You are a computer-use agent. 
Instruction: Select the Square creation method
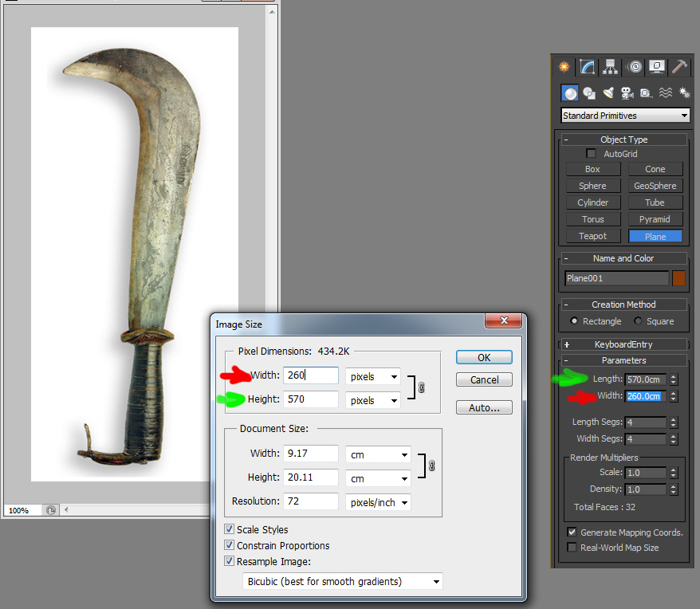(638, 320)
